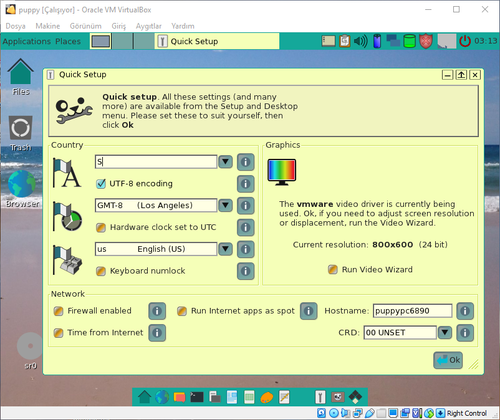Image resolution: width=500 pixels, height=420 pixels.
Task: Show info for Time from Internet
Action: click(x=157, y=333)
